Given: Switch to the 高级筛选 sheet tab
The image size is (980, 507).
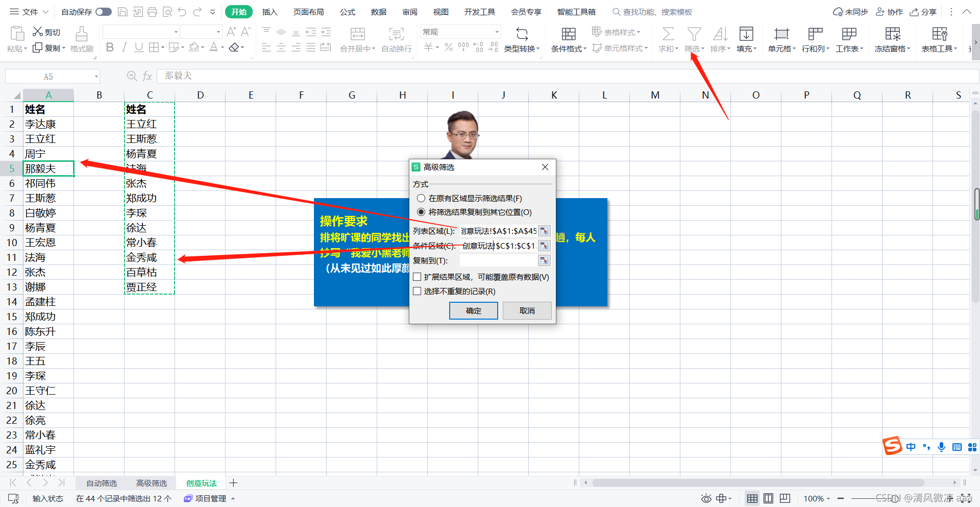Looking at the screenshot, I should tap(152, 483).
